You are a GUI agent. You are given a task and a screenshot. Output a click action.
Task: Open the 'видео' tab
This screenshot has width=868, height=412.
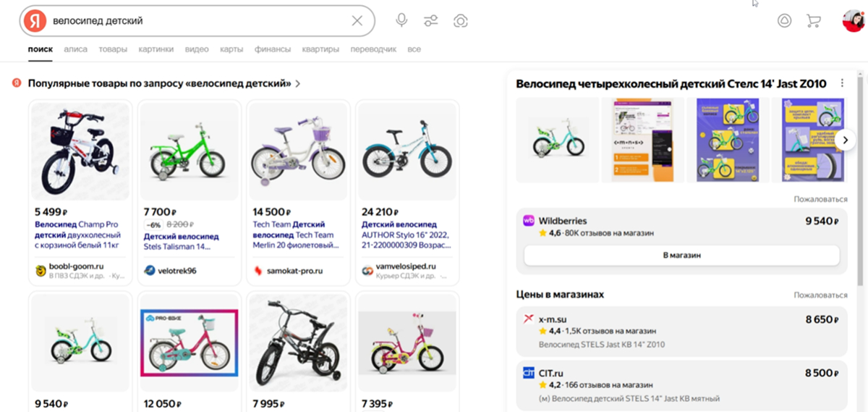pos(197,49)
